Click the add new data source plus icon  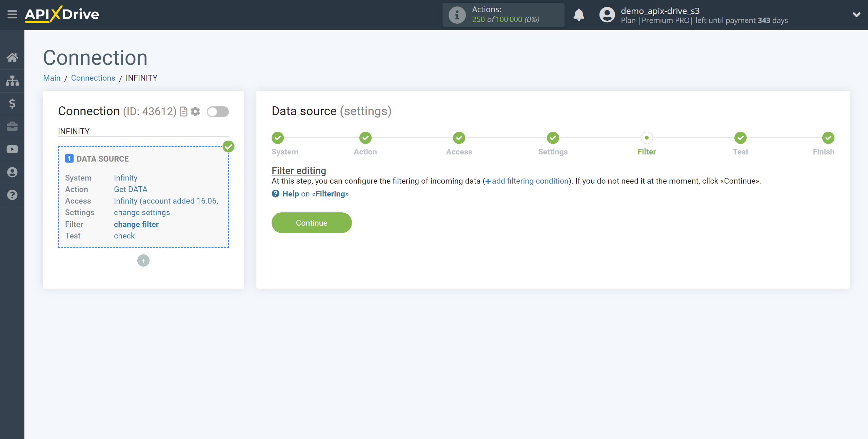(143, 260)
